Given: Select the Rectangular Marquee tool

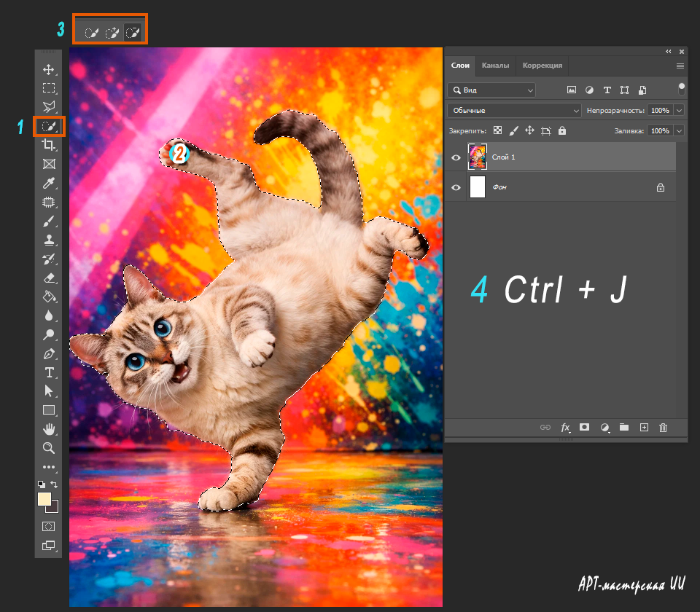Looking at the screenshot, I should [x=49, y=88].
